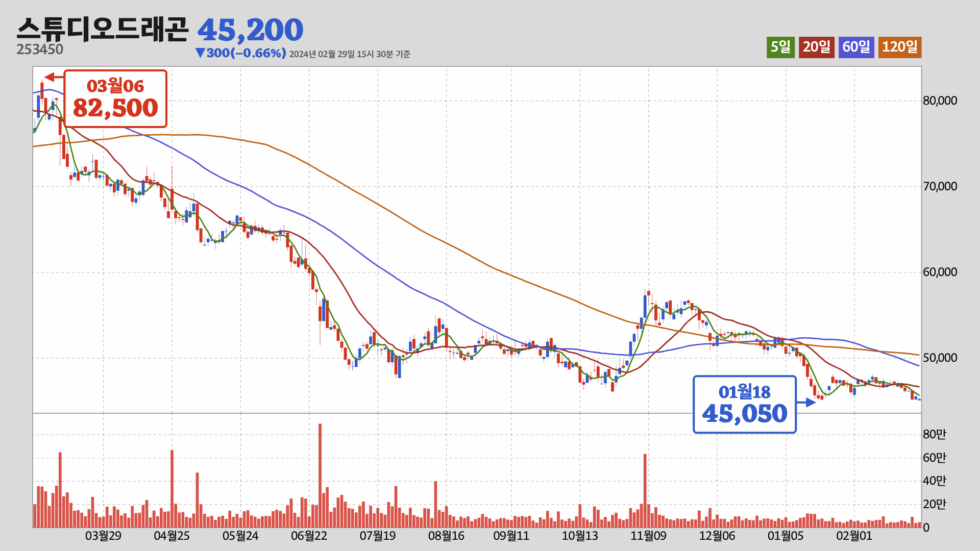Click the 20일 moving average legend
This screenshot has height=551, width=980.
point(816,47)
